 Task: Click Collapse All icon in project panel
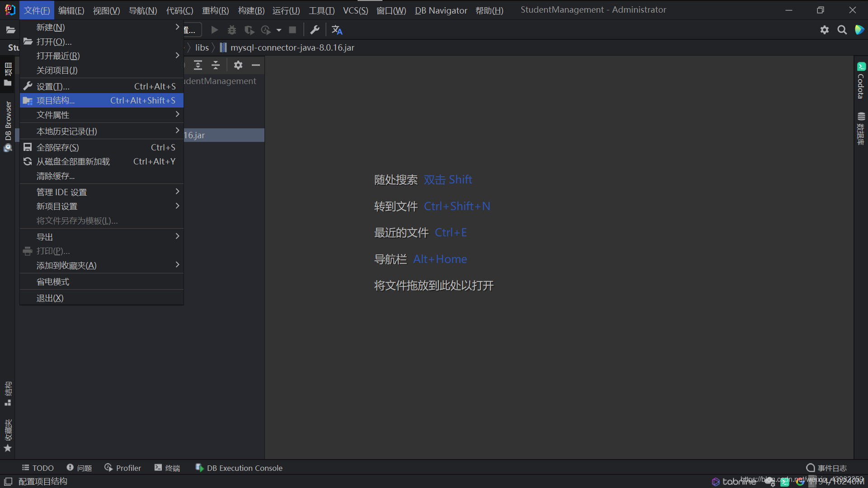(216, 65)
